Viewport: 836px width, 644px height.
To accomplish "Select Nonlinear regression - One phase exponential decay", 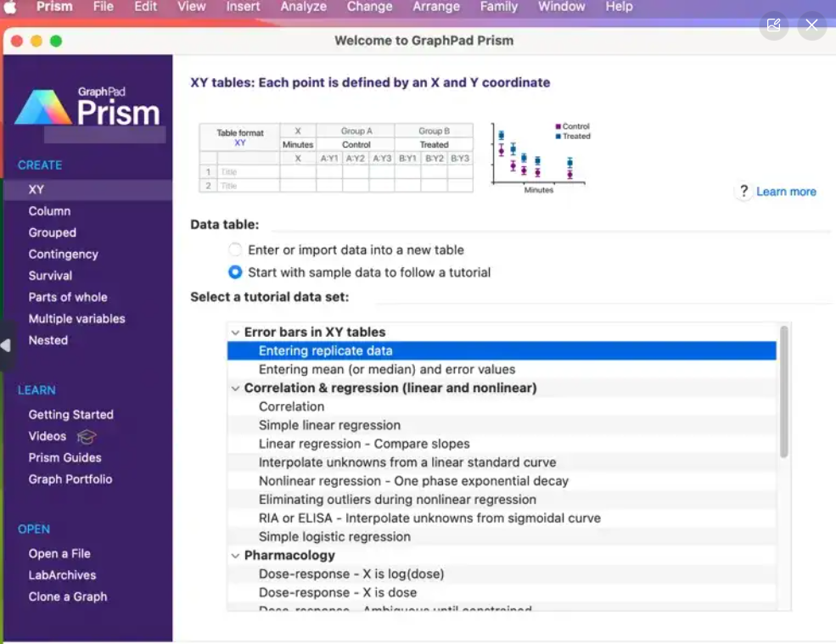I will click(x=502, y=481).
